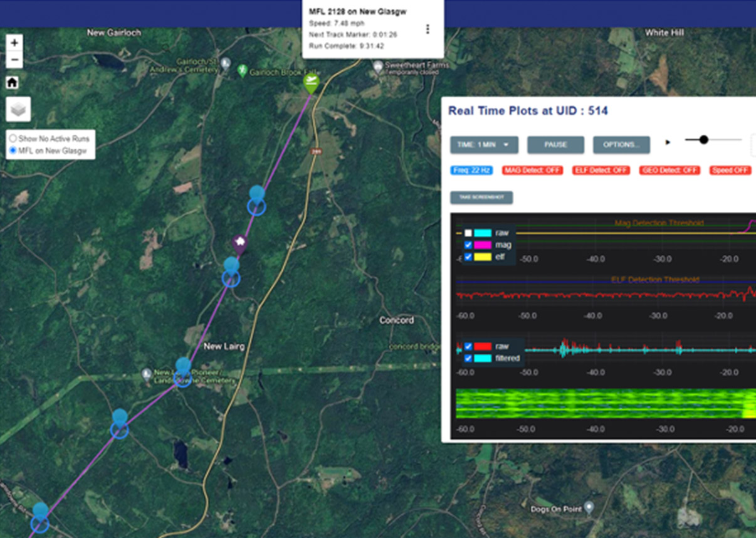
Task: Click red raw color swatch
Action: 482,346
